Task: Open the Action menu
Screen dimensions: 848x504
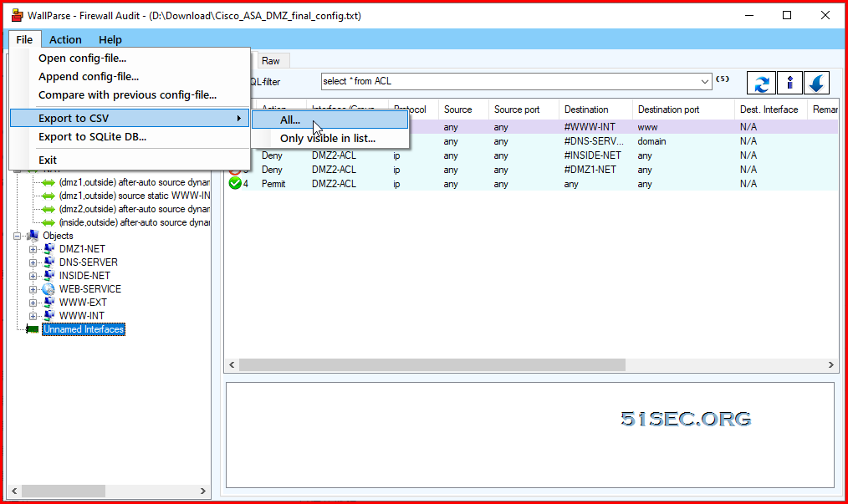Action: [x=65, y=39]
